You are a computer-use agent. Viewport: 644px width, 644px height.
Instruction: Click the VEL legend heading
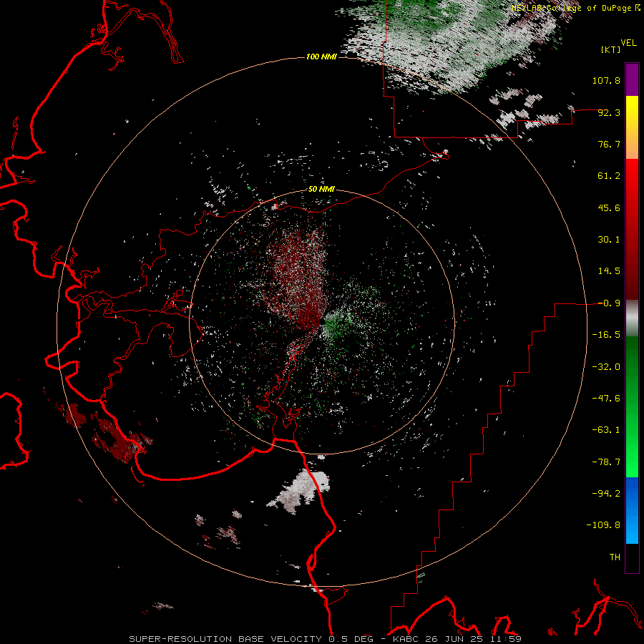[629, 43]
